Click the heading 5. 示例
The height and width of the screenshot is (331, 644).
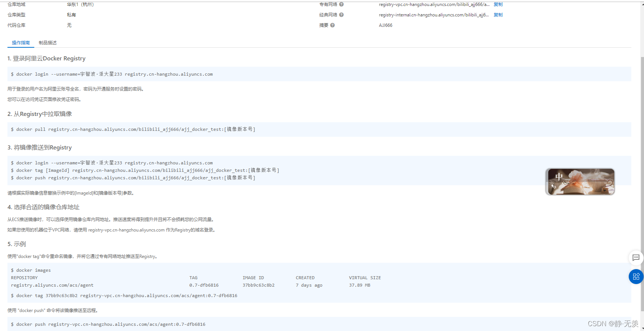pyautogui.click(x=17, y=244)
